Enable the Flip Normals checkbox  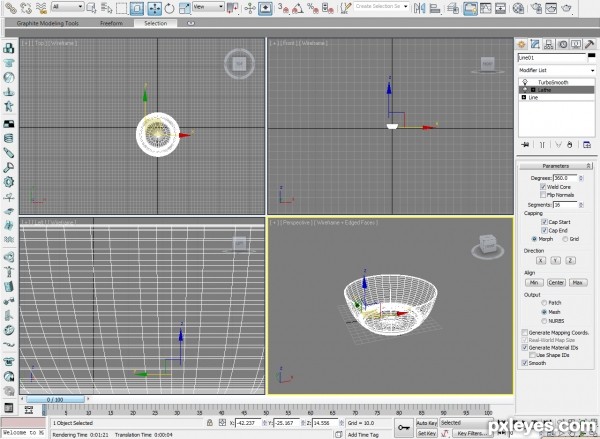[x=543, y=194]
